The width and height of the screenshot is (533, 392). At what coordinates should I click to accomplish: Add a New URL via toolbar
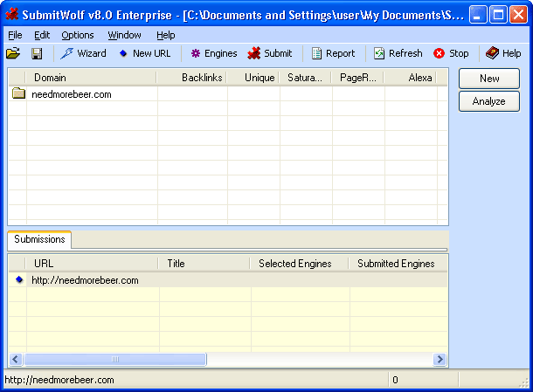[x=145, y=53]
